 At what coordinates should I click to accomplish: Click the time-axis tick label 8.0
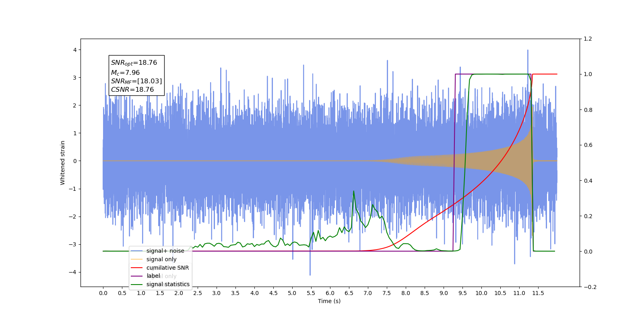point(406,293)
